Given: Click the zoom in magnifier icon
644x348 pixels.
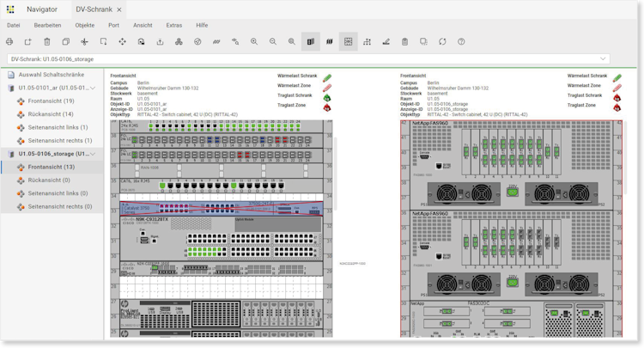Looking at the screenshot, I should [x=254, y=41].
